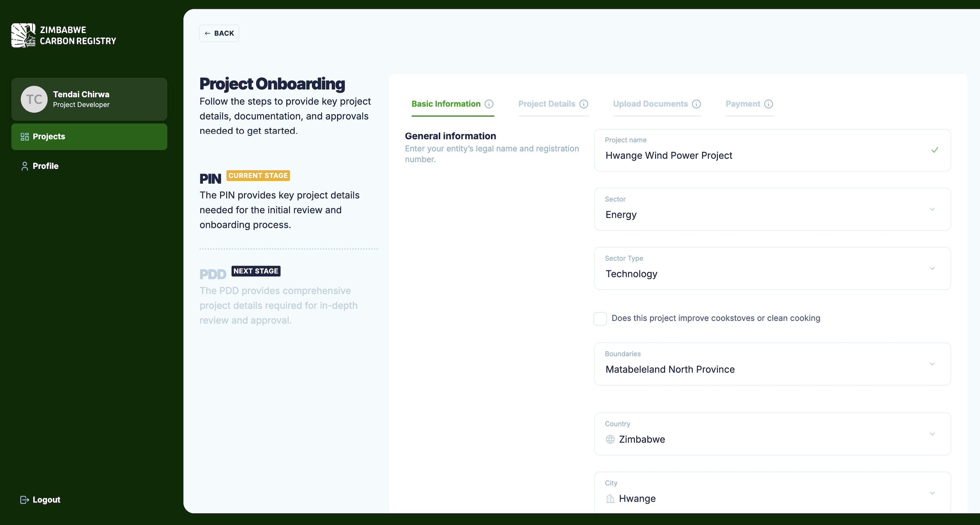980x525 pixels.
Task: Click the info icon beside Project Details
Action: coord(584,104)
